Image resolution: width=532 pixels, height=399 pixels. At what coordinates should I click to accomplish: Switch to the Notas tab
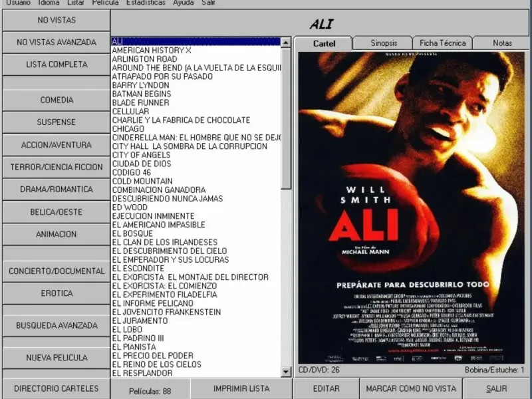click(502, 43)
